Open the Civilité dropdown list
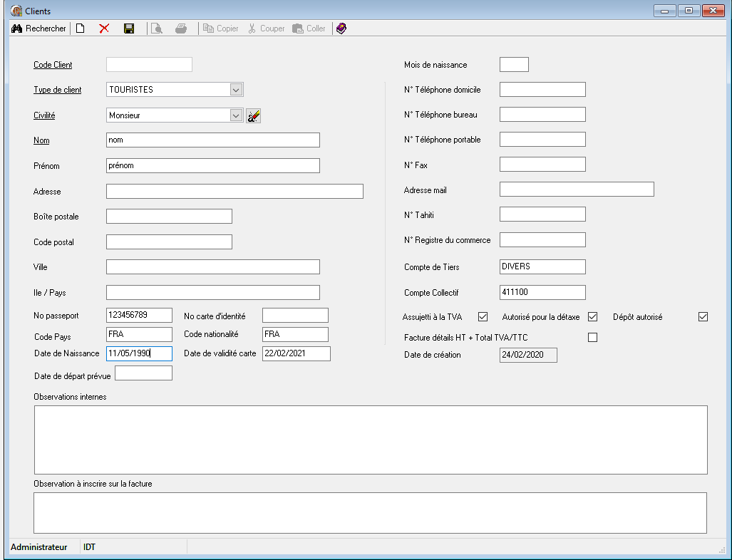This screenshot has width=732, height=560. pos(237,115)
